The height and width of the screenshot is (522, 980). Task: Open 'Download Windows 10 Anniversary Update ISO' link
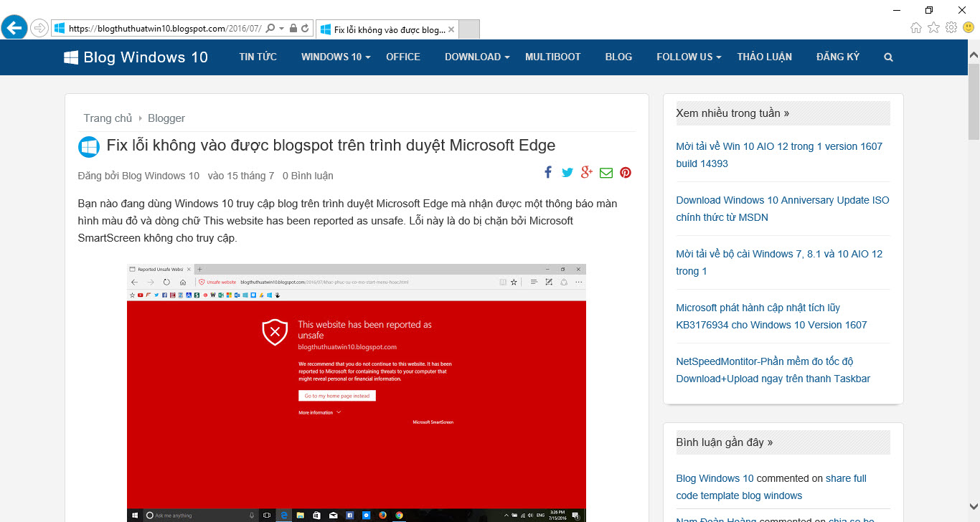coord(783,209)
